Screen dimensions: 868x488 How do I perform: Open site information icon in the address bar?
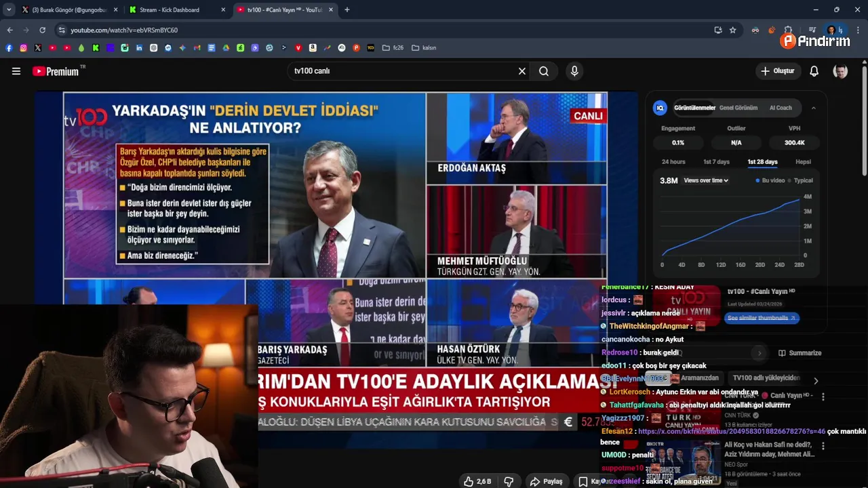coord(62,30)
